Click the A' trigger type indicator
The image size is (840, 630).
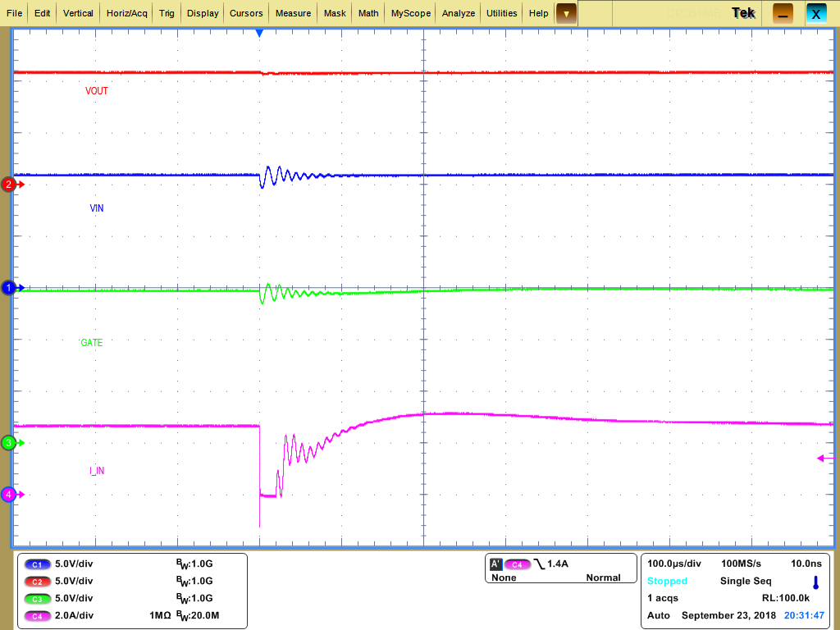tap(495, 564)
